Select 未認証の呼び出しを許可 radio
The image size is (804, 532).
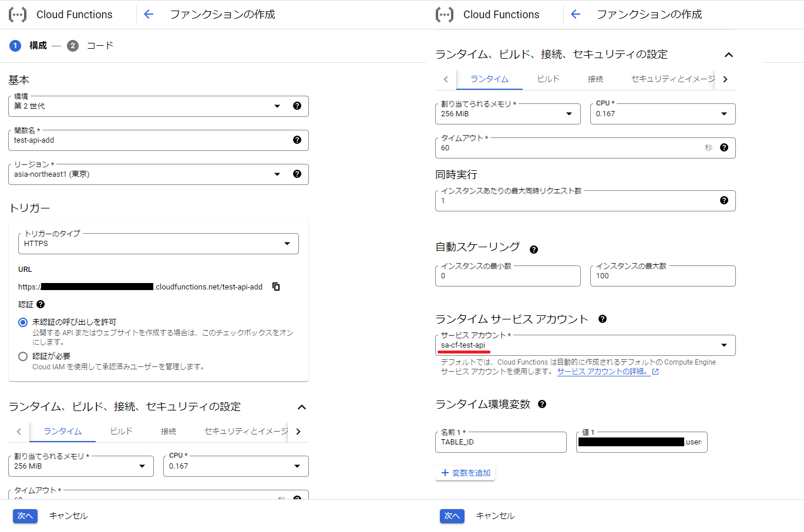tap(23, 322)
